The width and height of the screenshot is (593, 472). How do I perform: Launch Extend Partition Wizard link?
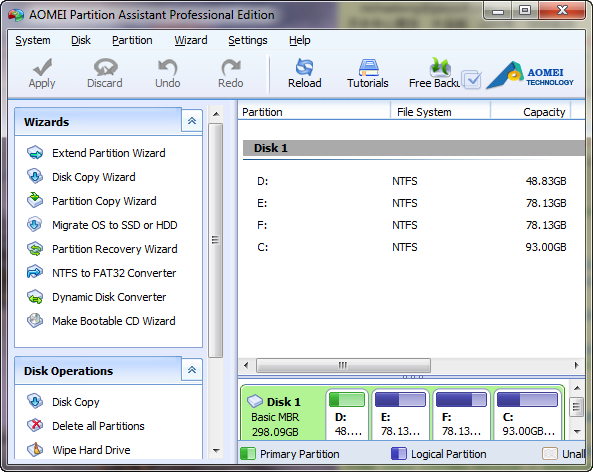pyautogui.click(x=109, y=153)
